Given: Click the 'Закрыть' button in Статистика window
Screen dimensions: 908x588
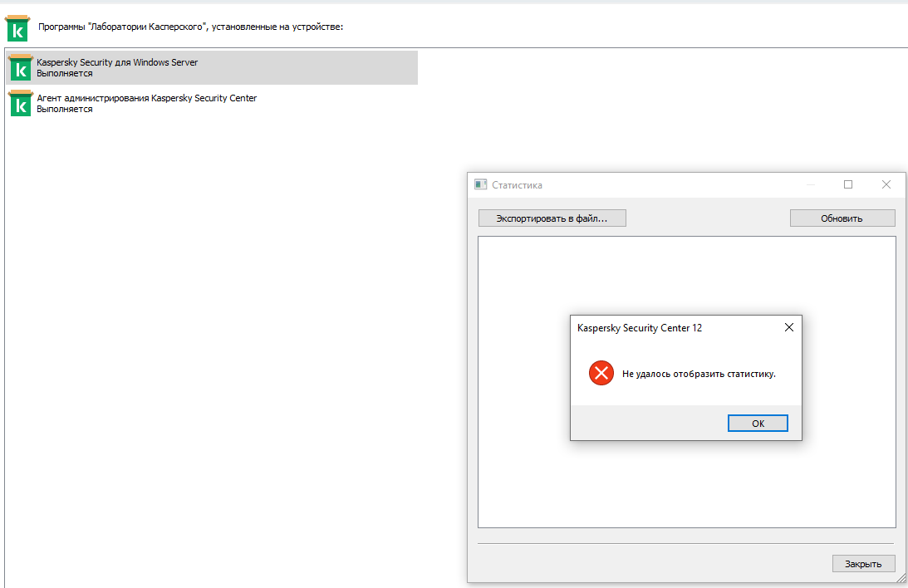Looking at the screenshot, I should pyautogui.click(x=863, y=564).
